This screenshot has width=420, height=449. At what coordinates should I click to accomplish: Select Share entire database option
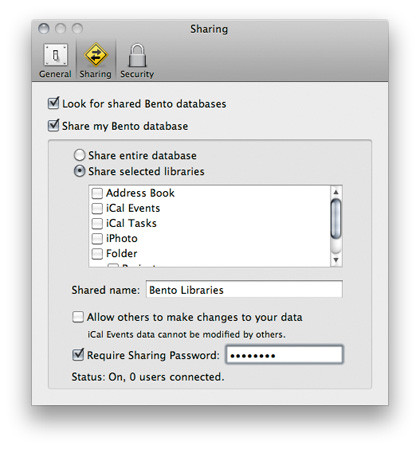pos(79,155)
